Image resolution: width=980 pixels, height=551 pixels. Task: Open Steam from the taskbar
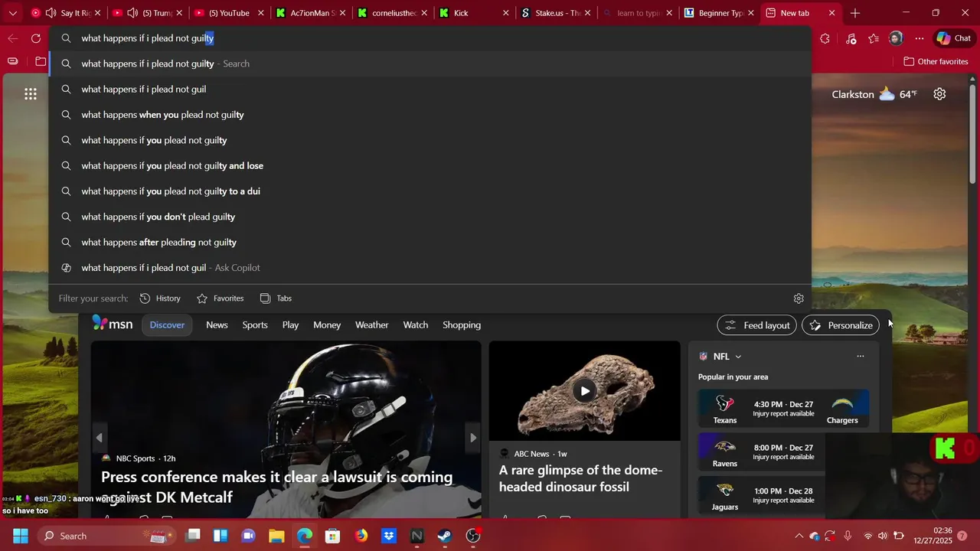click(x=445, y=536)
